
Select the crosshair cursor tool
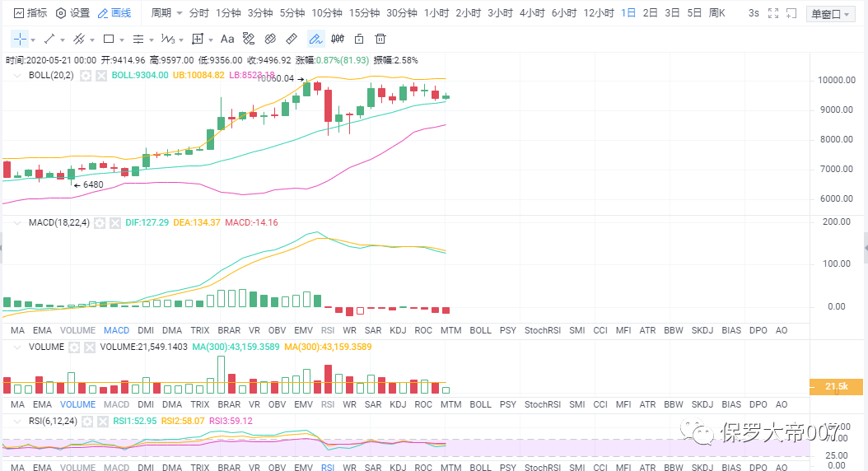point(20,39)
